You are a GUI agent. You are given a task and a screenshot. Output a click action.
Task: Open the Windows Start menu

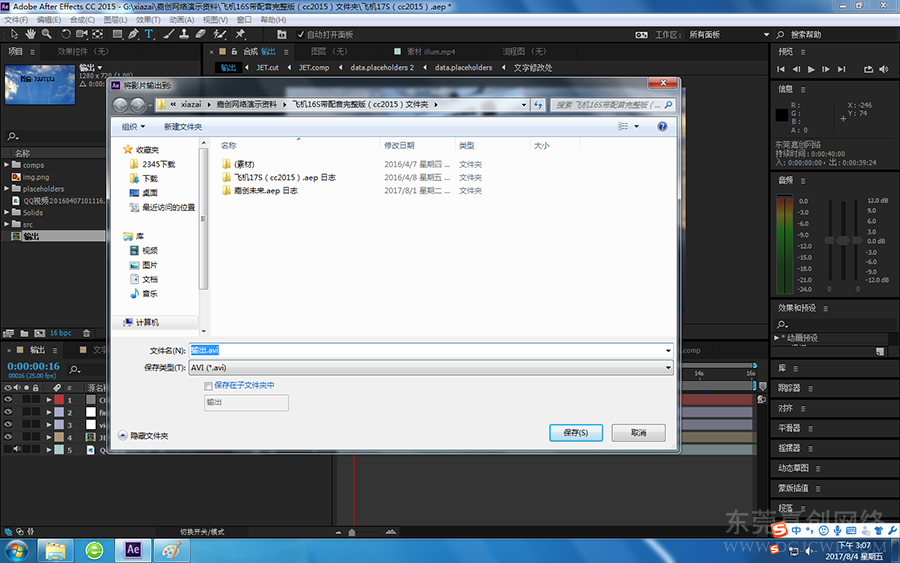tap(16, 550)
